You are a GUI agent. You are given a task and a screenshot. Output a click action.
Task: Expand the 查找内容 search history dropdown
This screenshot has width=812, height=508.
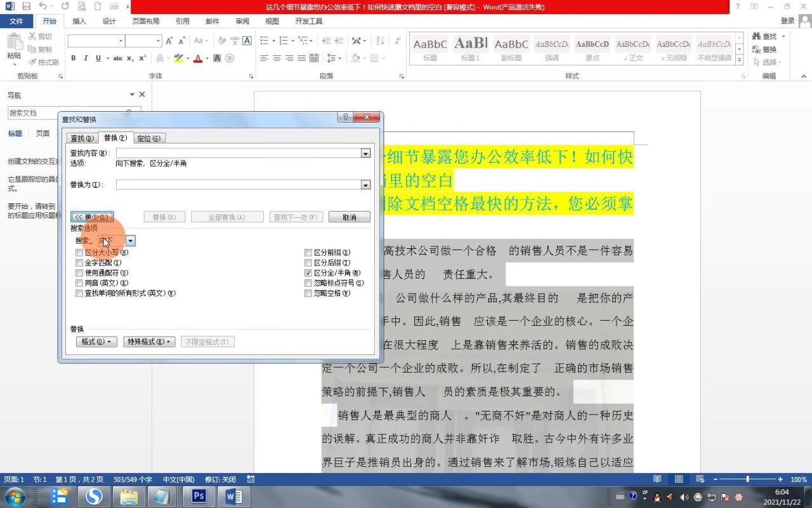point(365,152)
